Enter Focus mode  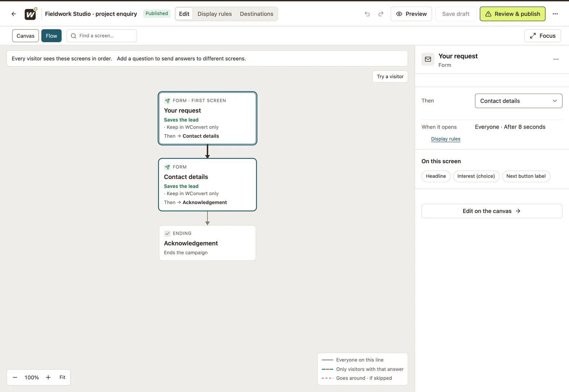pyautogui.click(x=542, y=36)
